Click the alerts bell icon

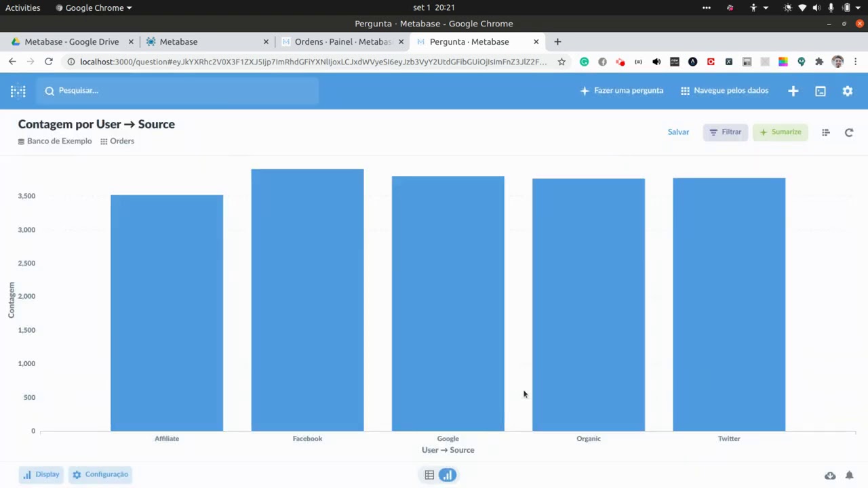point(849,475)
